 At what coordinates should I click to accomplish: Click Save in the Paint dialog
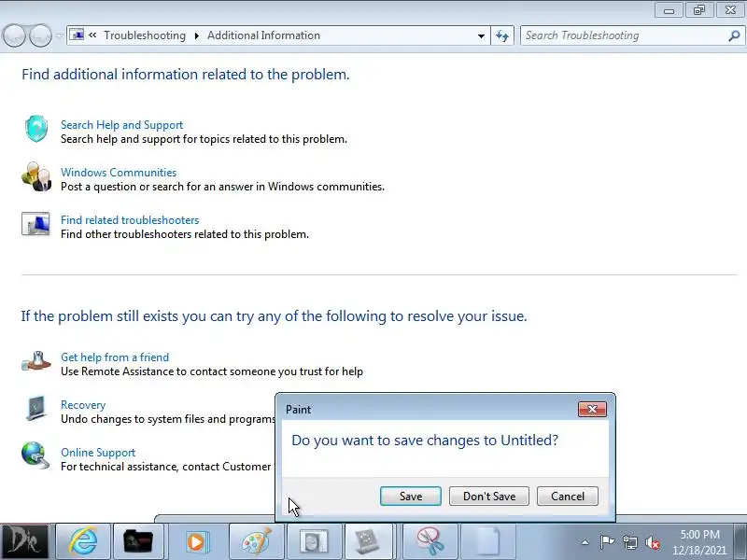tap(411, 497)
